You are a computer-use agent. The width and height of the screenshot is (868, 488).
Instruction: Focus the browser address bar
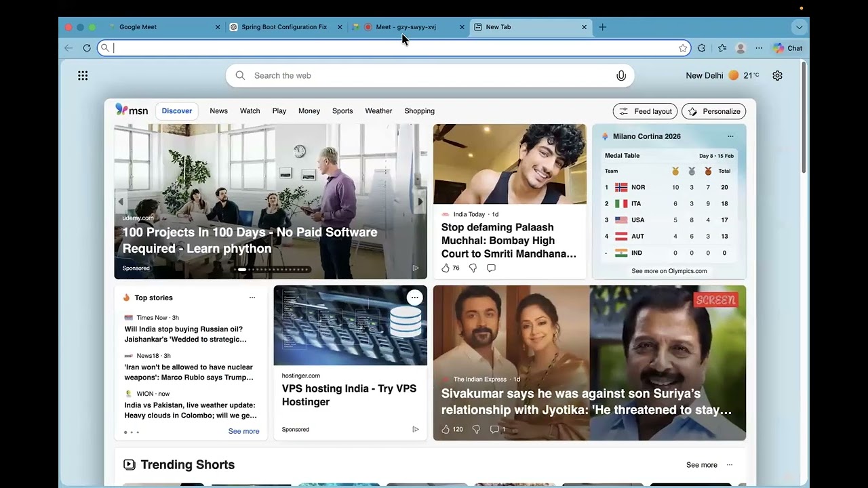(395, 48)
